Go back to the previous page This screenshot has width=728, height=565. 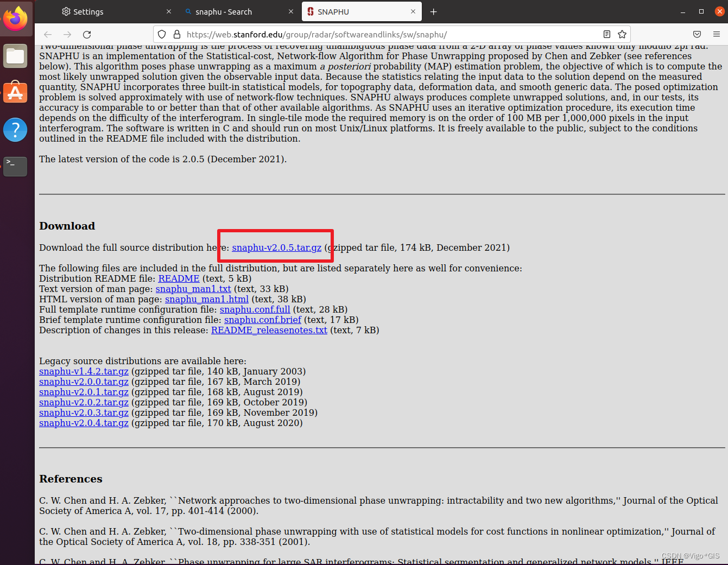(48, 34)
